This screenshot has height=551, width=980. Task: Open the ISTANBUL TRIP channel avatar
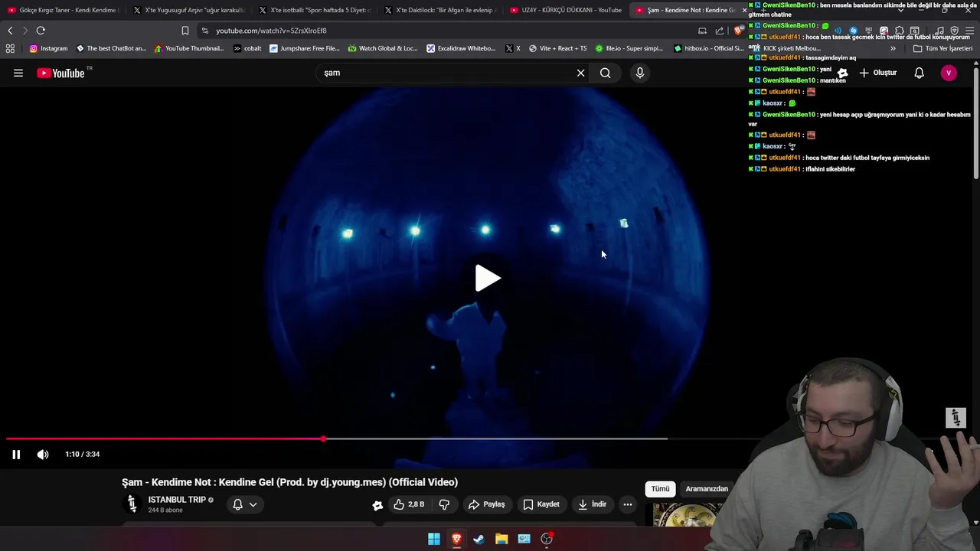click(132, 504)
